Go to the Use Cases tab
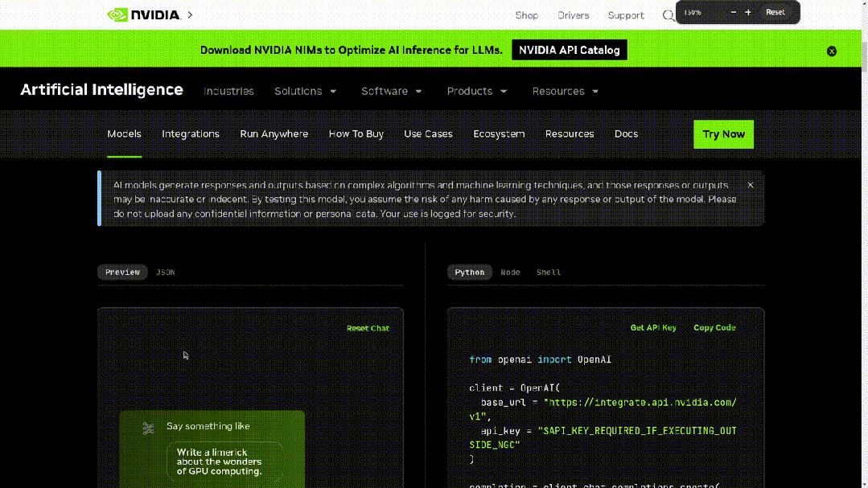The image size is (868, 488). pos(428,134)
